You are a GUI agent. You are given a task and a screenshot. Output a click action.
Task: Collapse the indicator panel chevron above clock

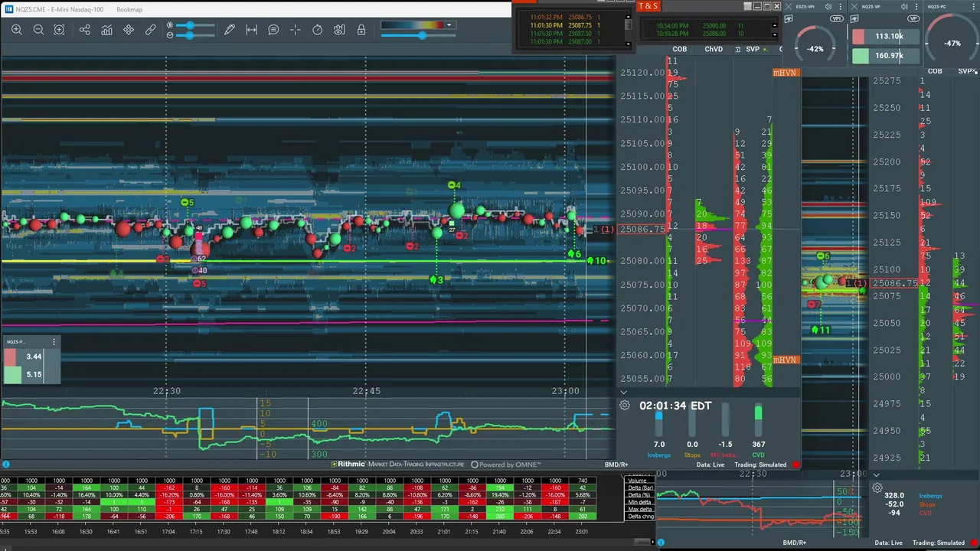[623, 392]
